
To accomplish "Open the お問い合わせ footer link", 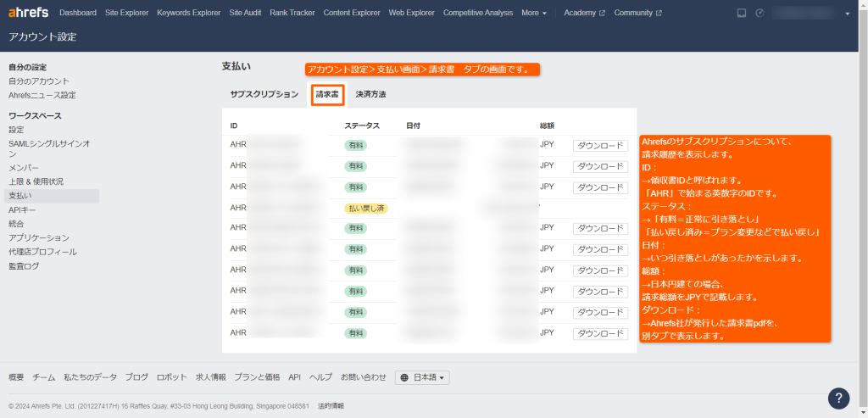I will pyautogui.click(x=363, y=377).
